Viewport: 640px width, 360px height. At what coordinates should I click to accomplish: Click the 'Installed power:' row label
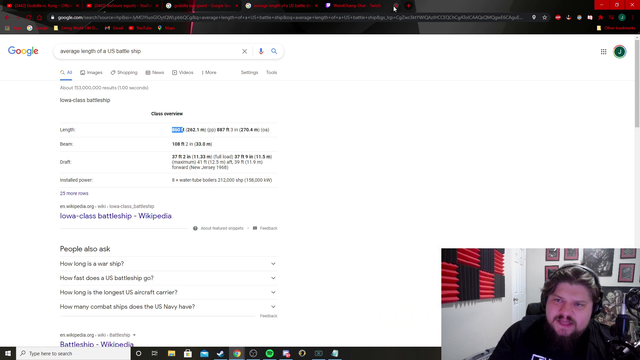click(x=76, y=180)
